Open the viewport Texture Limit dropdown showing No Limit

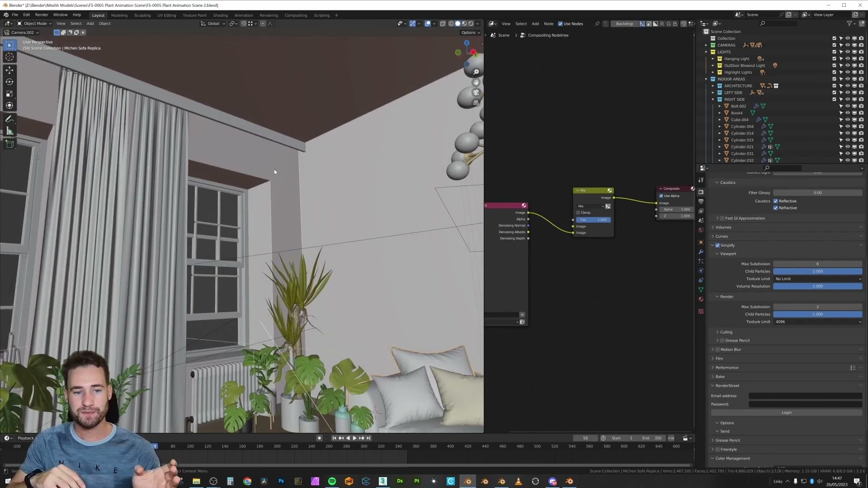click(817, 279)
